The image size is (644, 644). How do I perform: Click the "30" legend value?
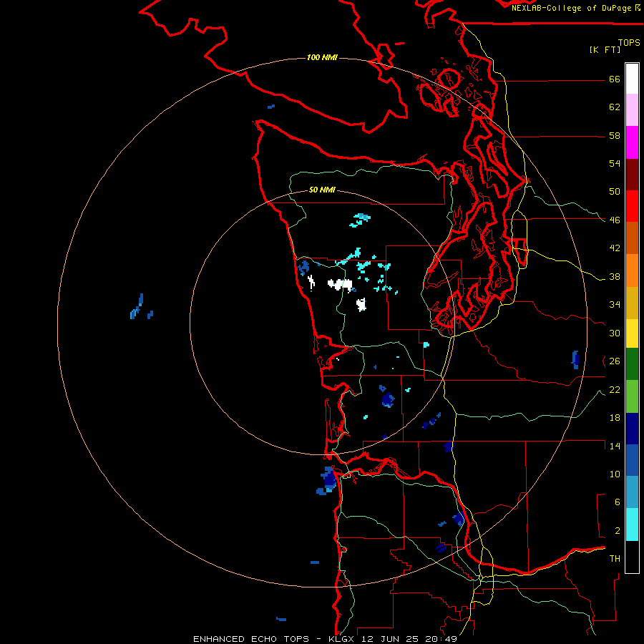point(615,333)
